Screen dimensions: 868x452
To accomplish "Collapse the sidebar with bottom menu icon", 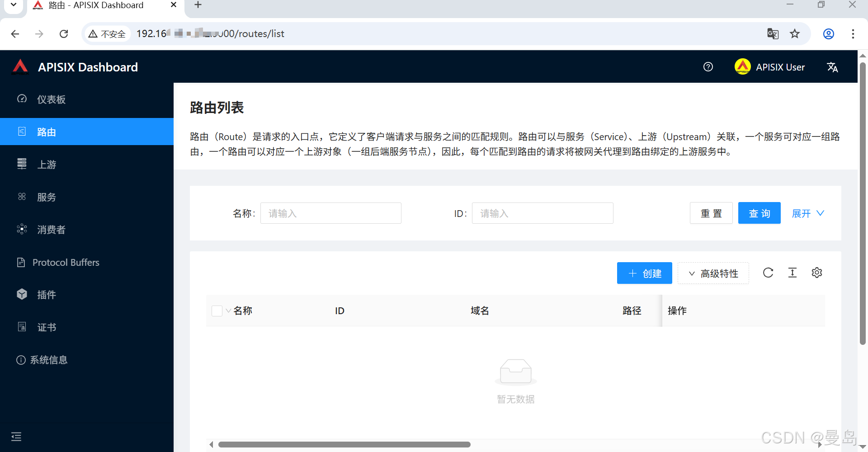I will (16, 437).
